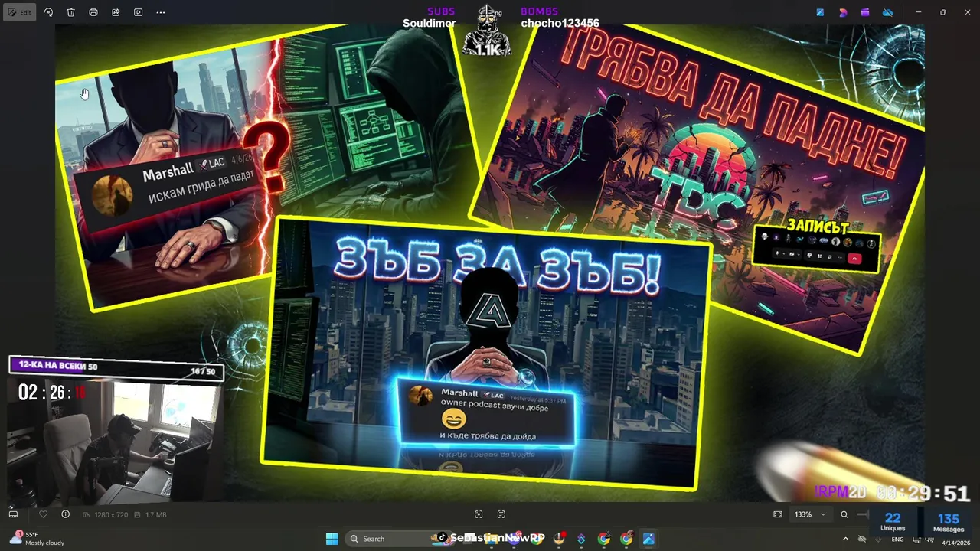Open the Clipchamp icon in title bar
The width and height of the screenshot is (980, 551).
click(865, 12)
